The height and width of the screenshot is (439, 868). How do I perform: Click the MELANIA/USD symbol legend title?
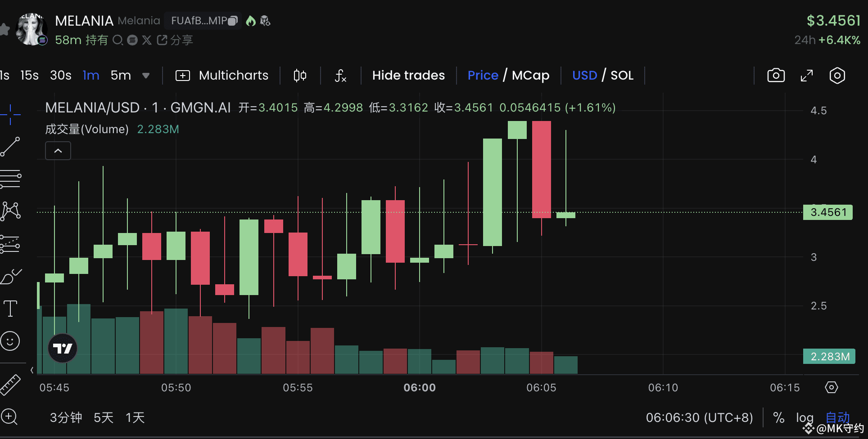(138, 108)
